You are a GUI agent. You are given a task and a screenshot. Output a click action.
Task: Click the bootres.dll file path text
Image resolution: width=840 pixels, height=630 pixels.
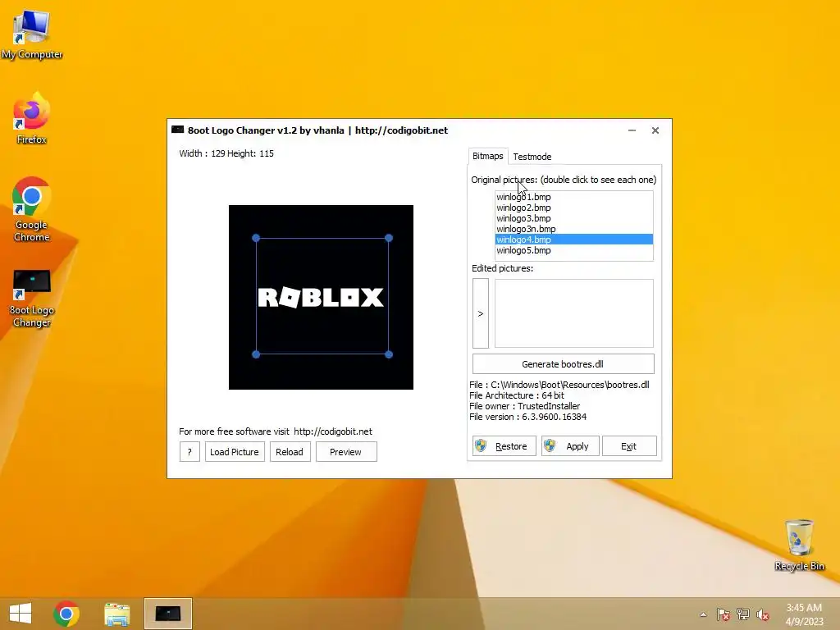[559, 385]
